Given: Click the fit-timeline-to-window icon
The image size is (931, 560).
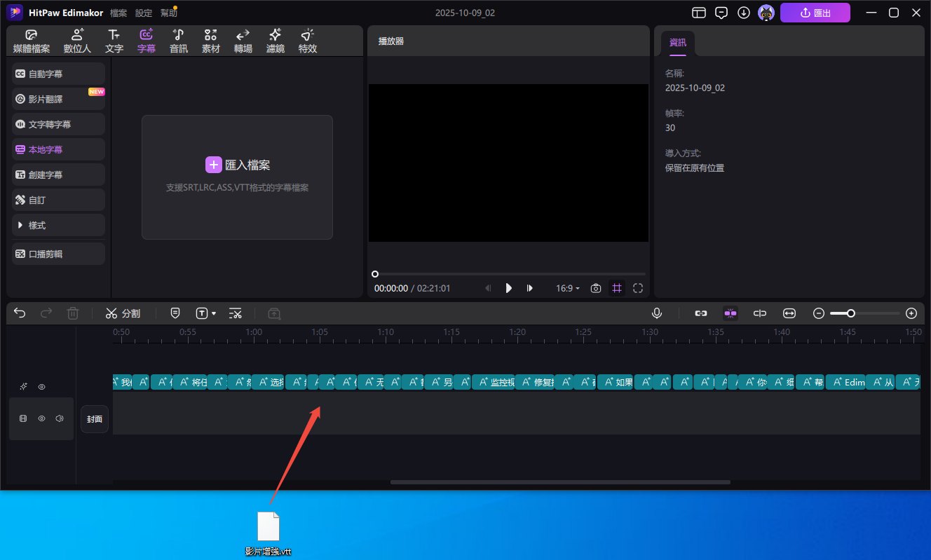Looking at the screenshot, I should click(790, 314).
